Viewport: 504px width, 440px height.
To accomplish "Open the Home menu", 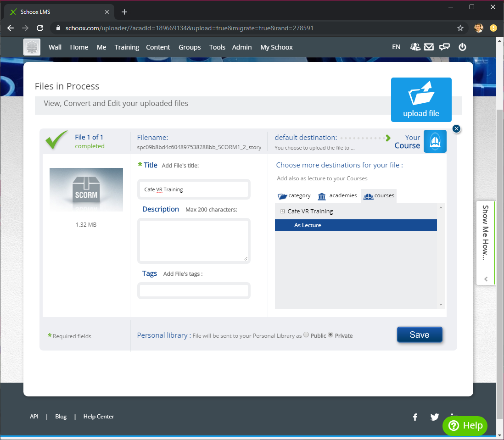I will pos(79,47).
